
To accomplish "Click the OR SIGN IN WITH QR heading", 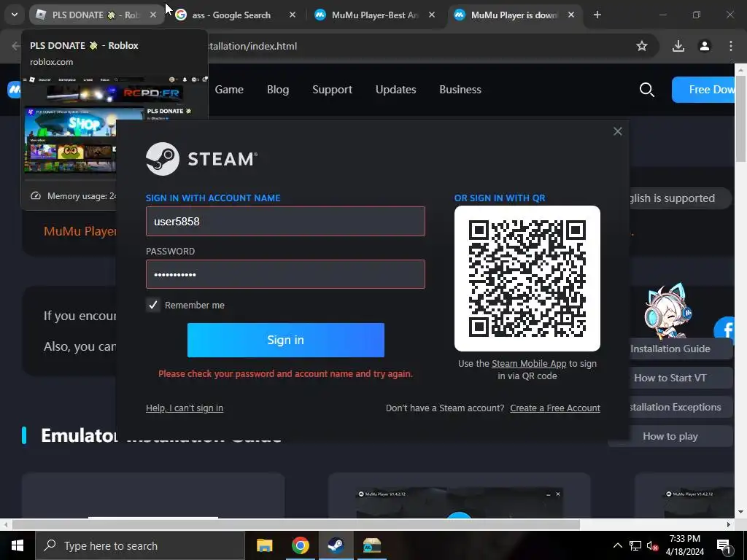I will [500, 198].
